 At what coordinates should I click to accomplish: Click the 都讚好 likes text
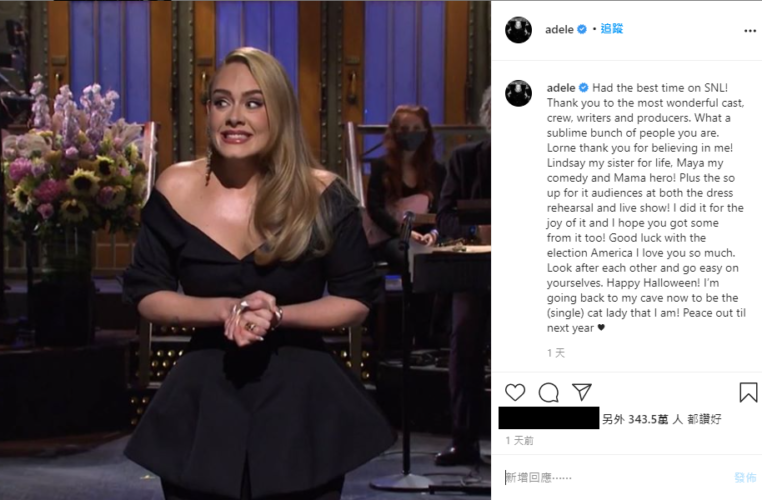pos(704,419)
